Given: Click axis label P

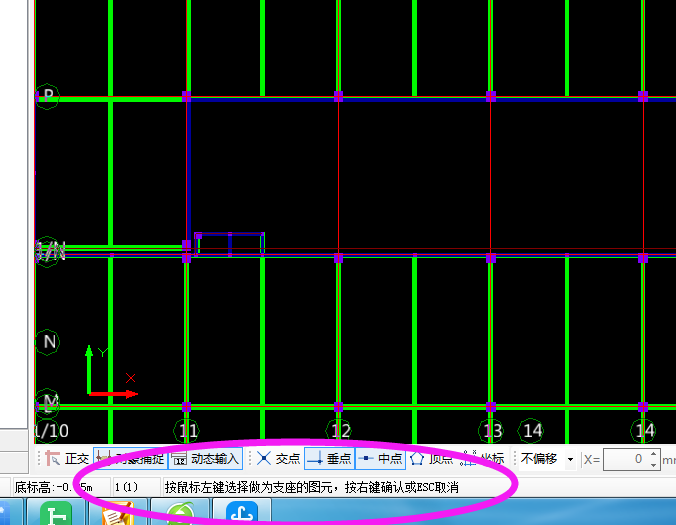Looking at the screenshot, I should pos(47,96).
